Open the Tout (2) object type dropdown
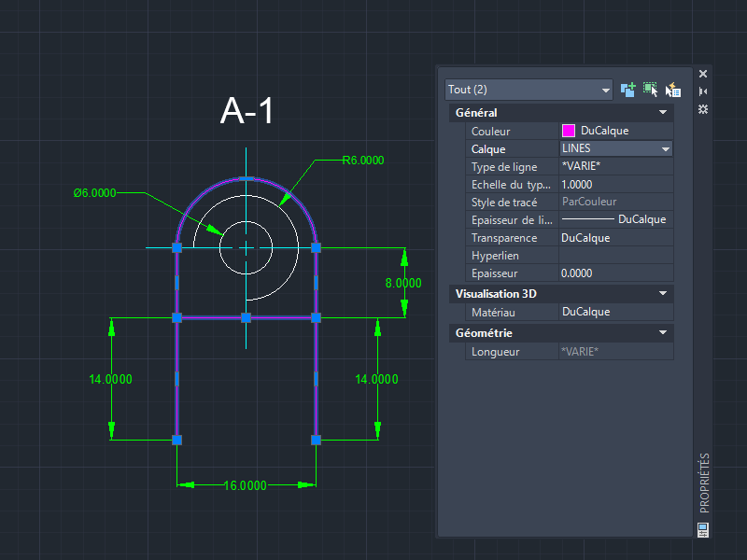Image resolution: width=747 pixels, height=560 pixels. (x=529, y=90)
